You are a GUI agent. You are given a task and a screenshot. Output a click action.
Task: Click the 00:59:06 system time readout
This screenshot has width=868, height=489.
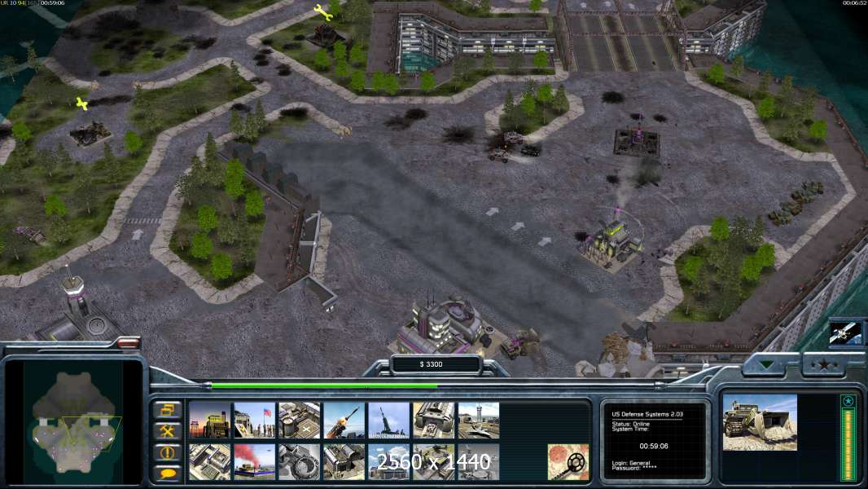(653, 446)
